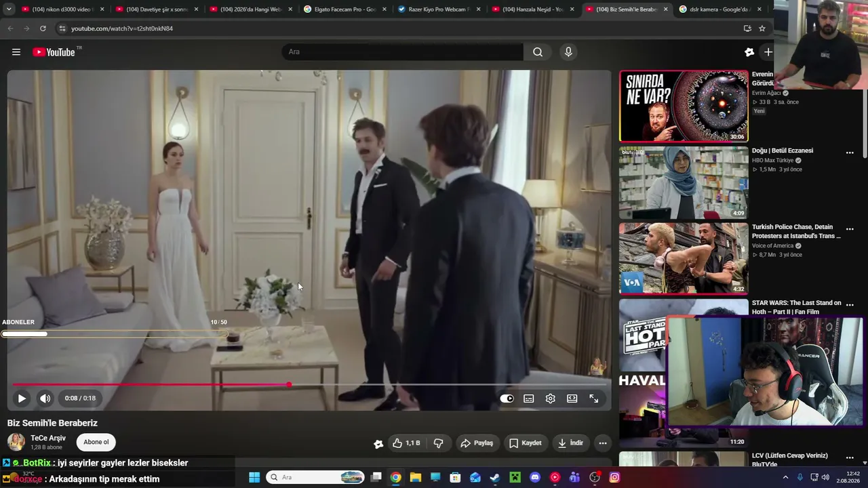The image size is (868, 488).
Task: Switch to the dslr kamera Google tab
Action: click(720, 9)
